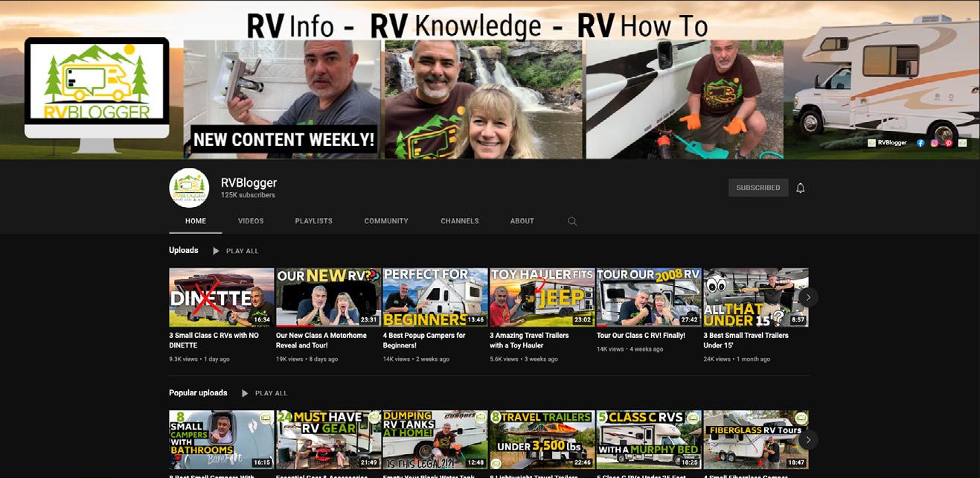Viewport: 980px width, 478px height.
Task: Click the play triangle beside Popular uploads Play All
Action: pyautogui.click(x=244, y=393)
